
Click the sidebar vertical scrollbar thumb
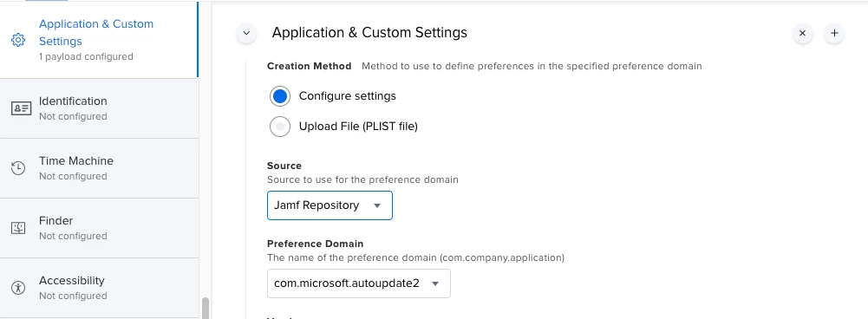point(206,309)
